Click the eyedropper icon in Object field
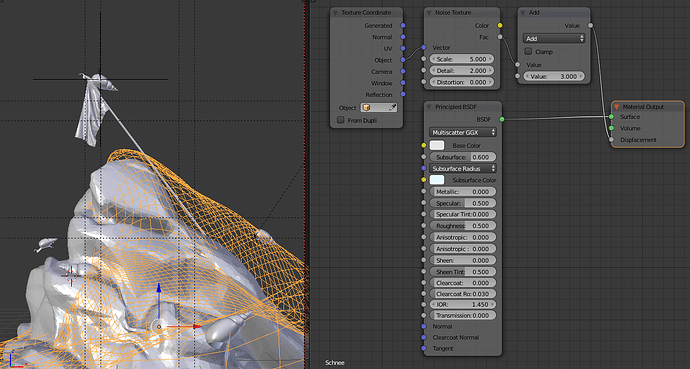This screenshot has height=369, width=690. pos(393,108)
